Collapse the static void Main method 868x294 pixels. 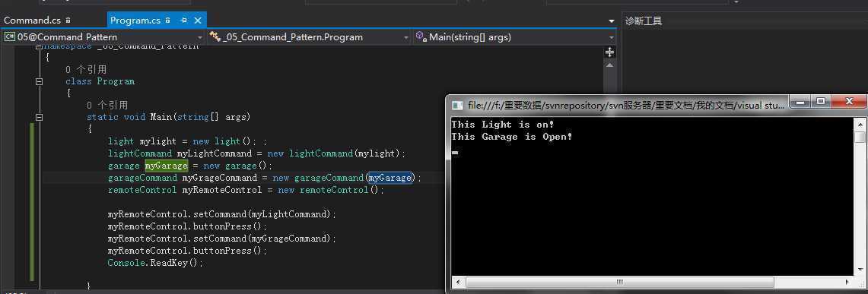(39, 117)
